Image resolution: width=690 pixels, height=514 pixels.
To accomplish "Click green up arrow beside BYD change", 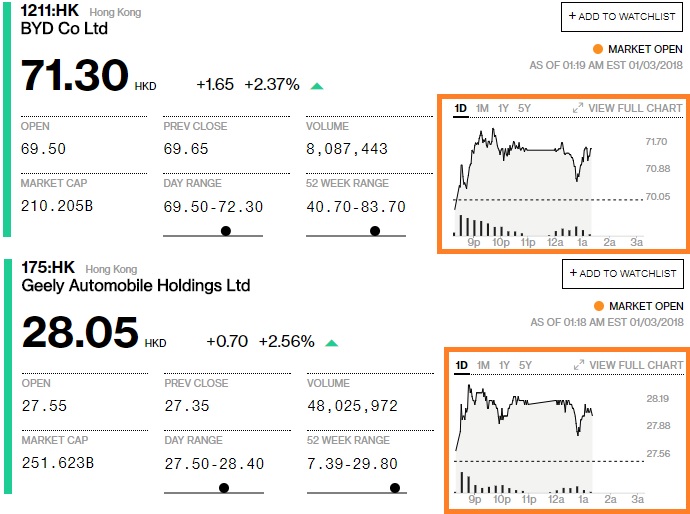I will [x=317, y=86].
